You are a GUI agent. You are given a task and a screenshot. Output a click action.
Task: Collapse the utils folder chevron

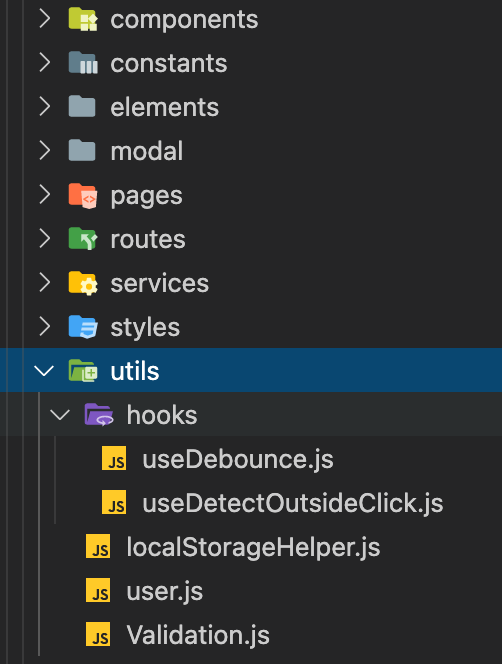[44, 371]
